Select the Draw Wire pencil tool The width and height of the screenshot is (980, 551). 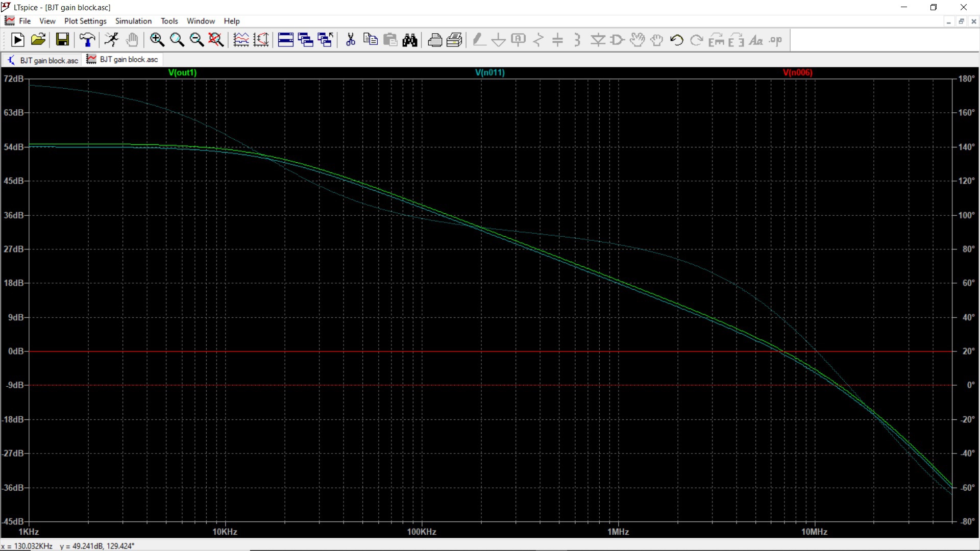479,40
